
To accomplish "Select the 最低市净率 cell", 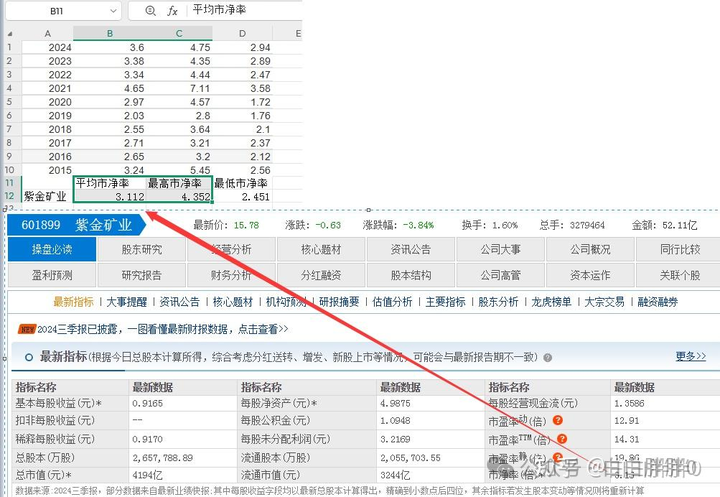I will coord(242,183).
